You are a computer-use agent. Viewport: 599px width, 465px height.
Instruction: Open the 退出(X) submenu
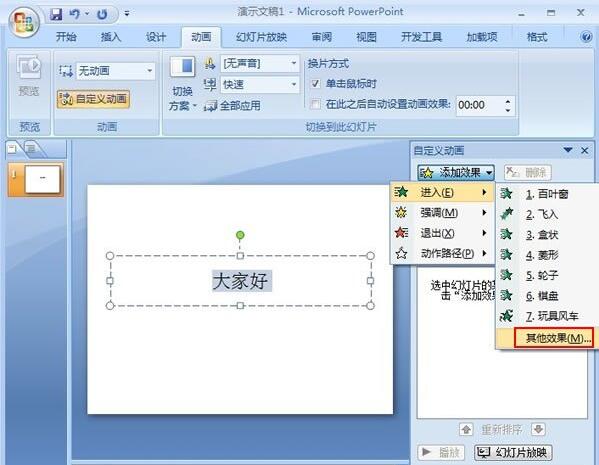[442, 233]
